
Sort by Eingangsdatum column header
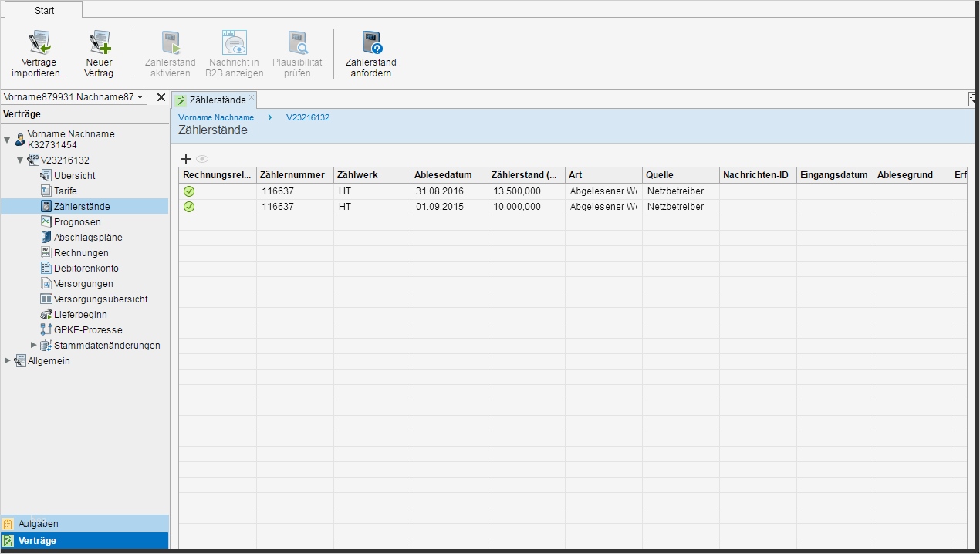835,175
